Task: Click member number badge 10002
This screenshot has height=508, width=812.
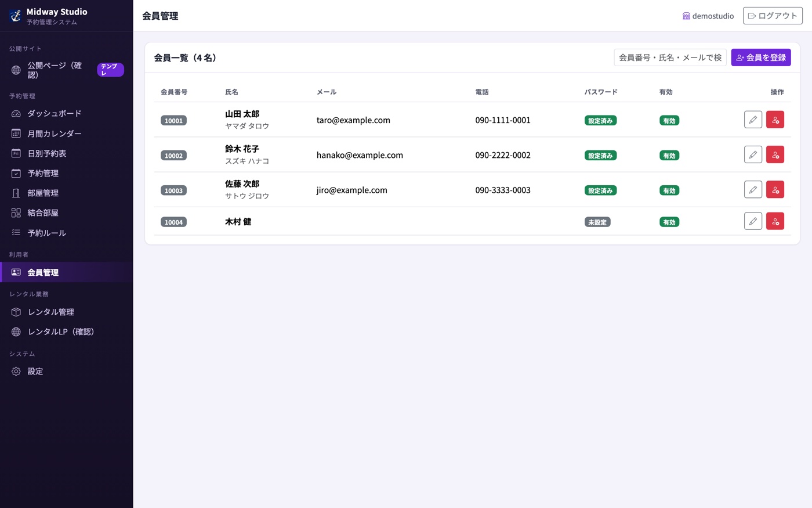Action: pos(173,156)
